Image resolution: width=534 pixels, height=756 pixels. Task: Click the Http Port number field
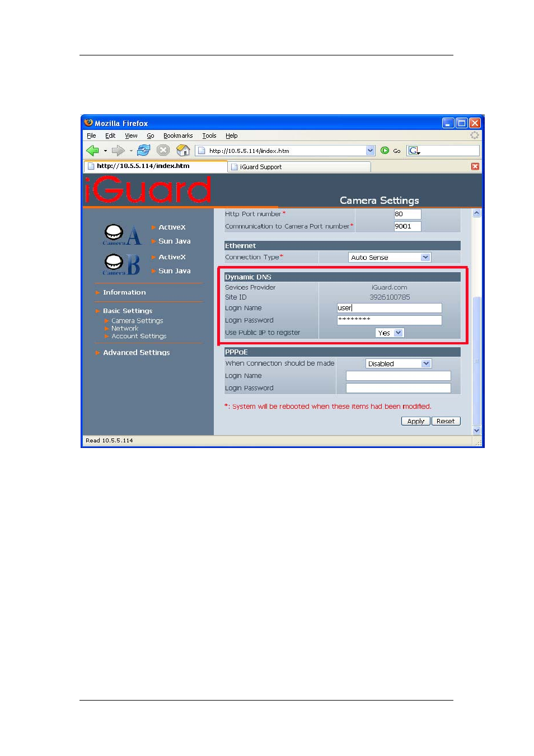pyautogui.click(x=407, y=214)
